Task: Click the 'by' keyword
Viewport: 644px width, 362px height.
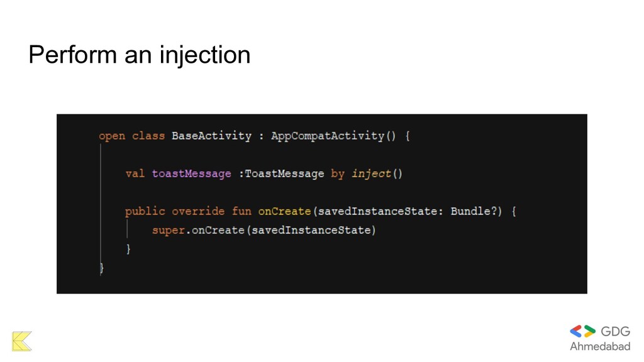Action: [x=338, y=173]
